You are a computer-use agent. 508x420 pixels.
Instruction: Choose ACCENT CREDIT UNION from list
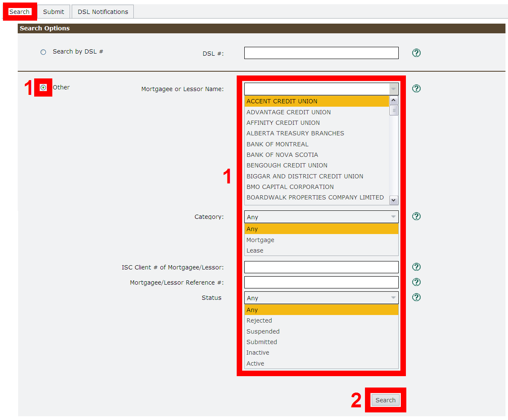[x=316, y=101]
